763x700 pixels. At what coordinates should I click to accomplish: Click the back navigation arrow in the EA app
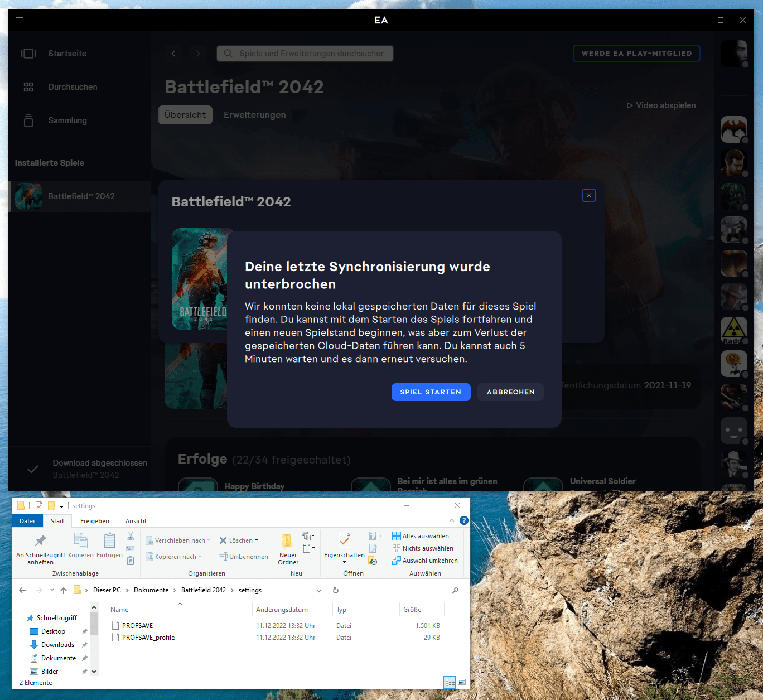(x=173, y=54)
